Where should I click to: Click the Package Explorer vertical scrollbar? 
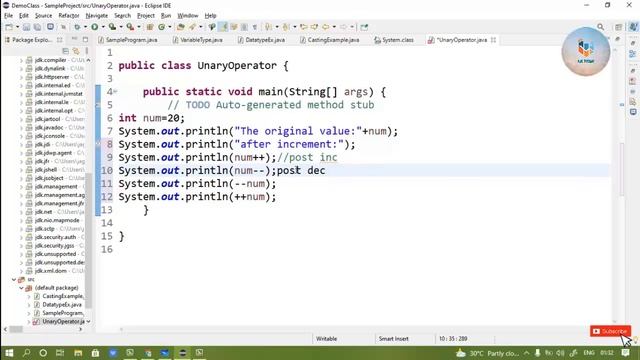[x=88, y=241]
